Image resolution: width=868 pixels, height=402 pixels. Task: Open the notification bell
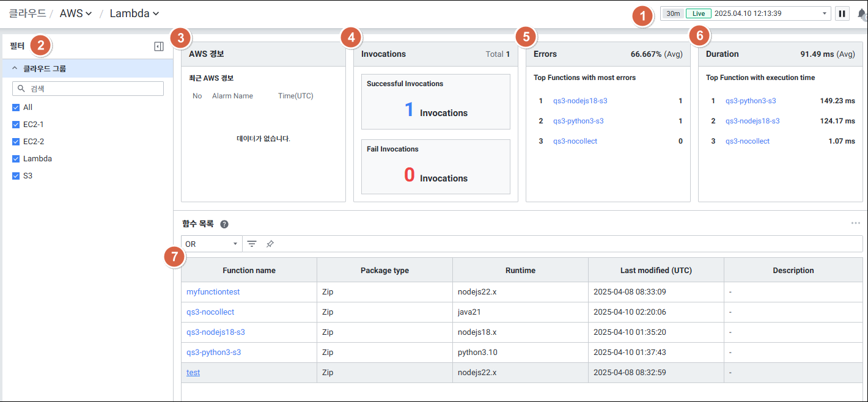(862, 13)
